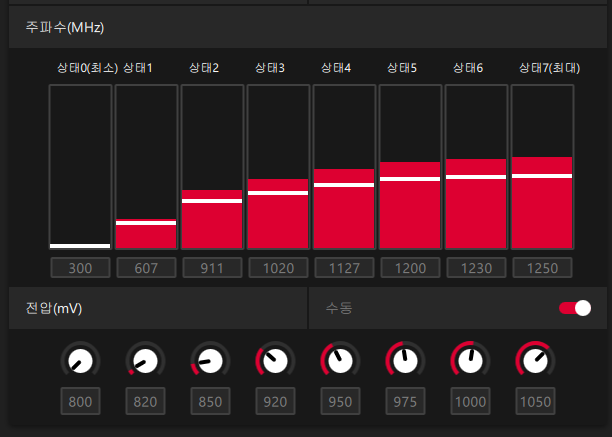Click the voltage knob above 850
This screenshot has height=437, width=612.
(210, 361)
